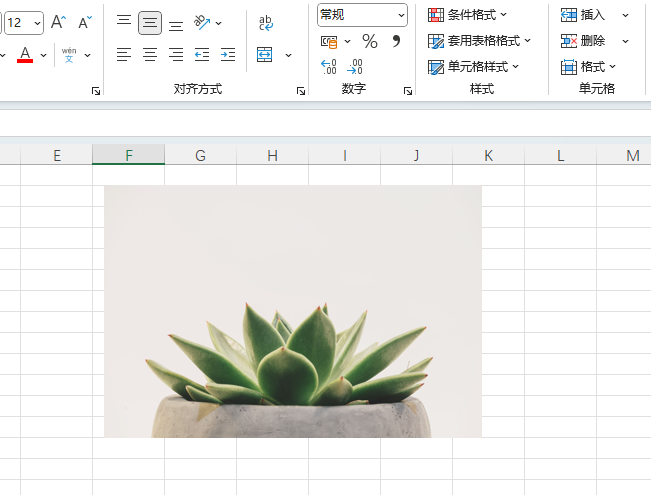Launch 数字 dialog launcher
Image resolution: width=651 pixels, height=495 pixels.
click(x=408, y=91)
